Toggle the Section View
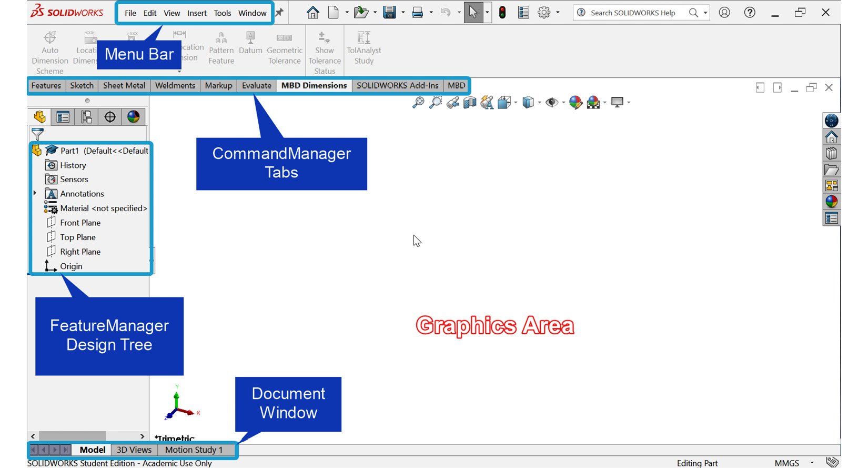The width and height of the screenshot is (868, 468). pos(470,102)
